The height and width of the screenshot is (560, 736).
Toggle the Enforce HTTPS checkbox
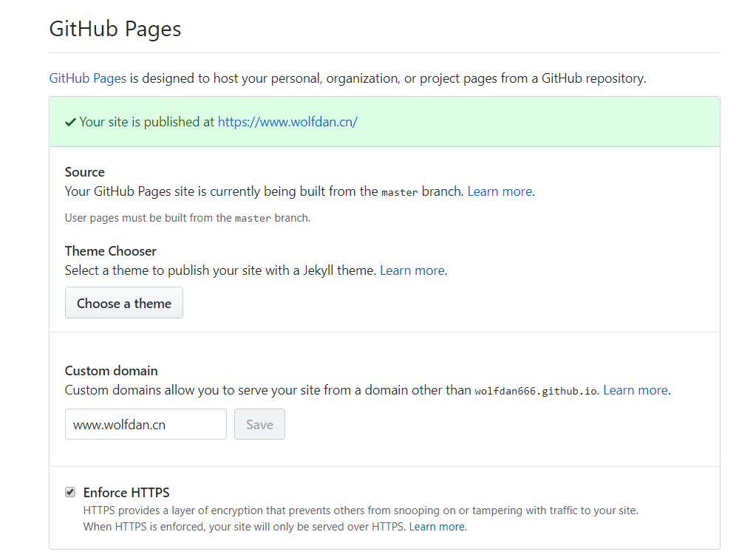70,492
